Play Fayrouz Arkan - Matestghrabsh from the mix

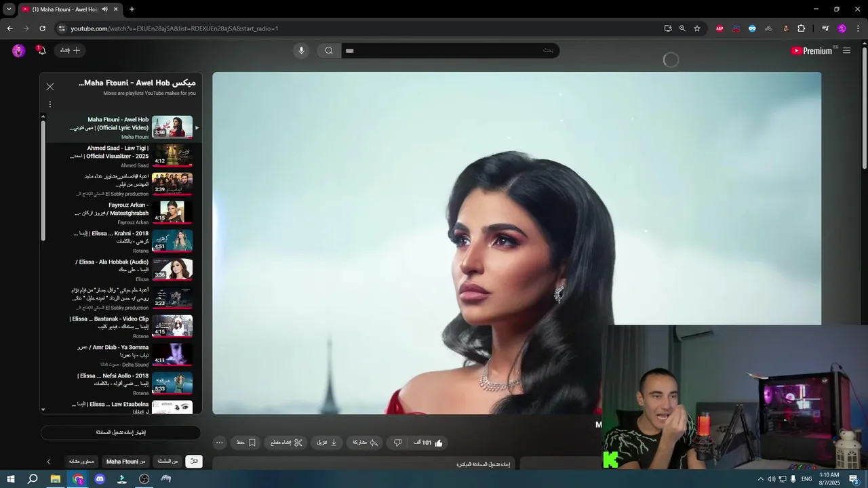pos(121,213)
